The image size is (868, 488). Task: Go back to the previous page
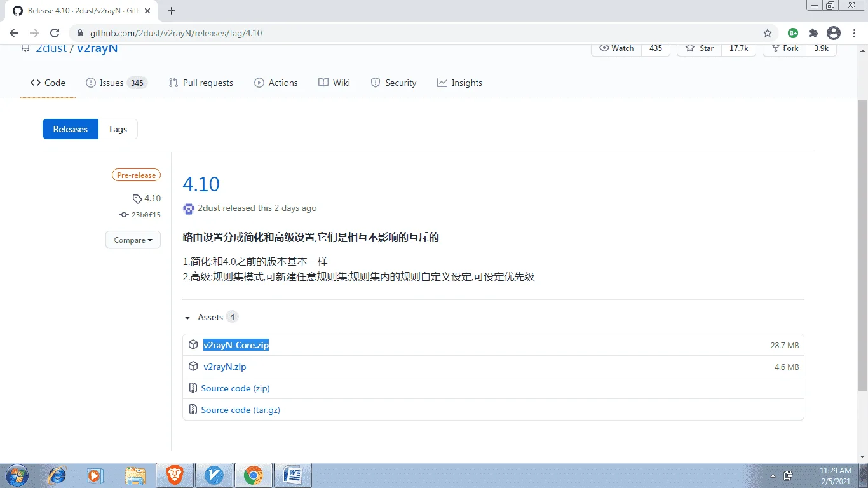14,33
